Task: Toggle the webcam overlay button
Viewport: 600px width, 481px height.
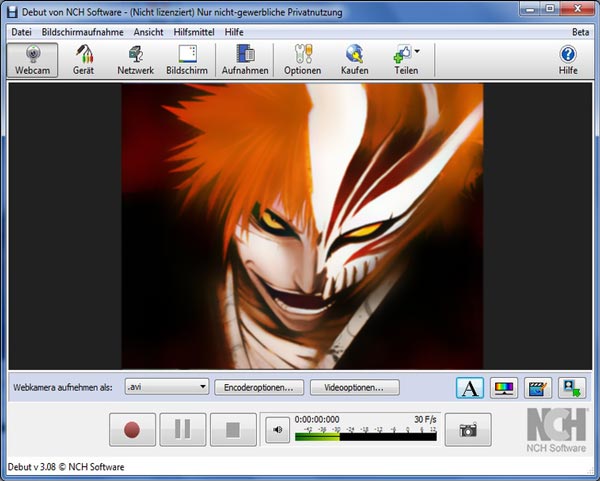Action: pyautogui.click(x=572, y=387)
